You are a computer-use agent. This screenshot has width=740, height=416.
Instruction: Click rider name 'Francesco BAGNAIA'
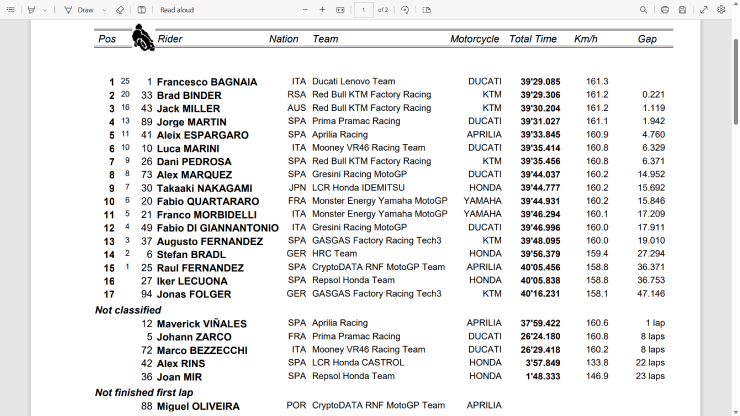207,82
